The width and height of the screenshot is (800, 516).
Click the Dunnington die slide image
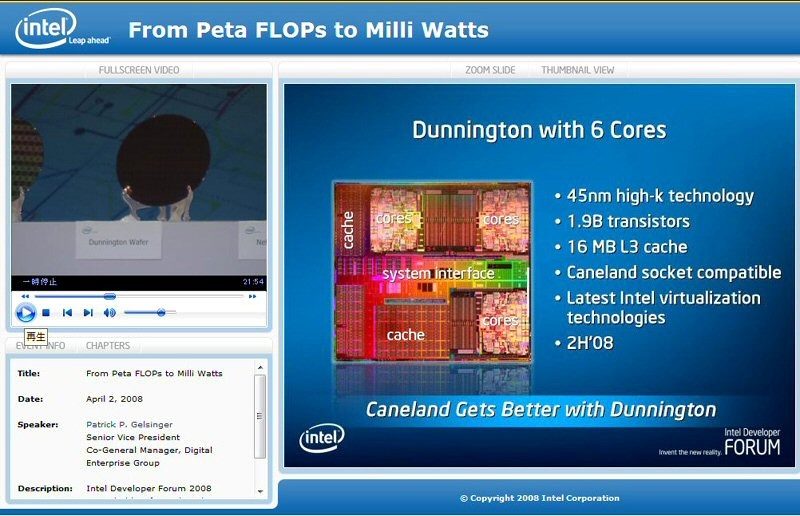click(x=433, y=272)
